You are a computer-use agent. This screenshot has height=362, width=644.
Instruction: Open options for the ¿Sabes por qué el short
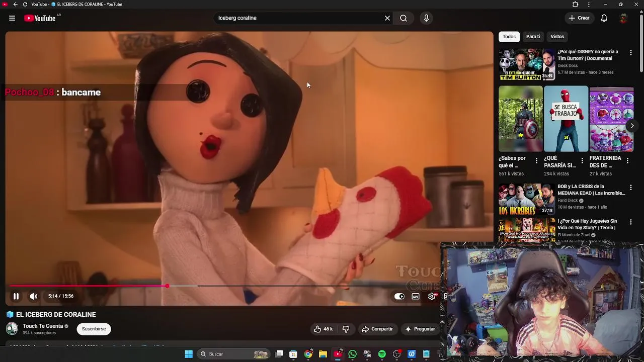(536, 161)
